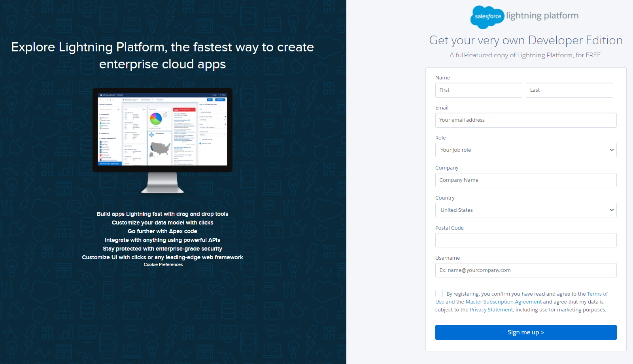This screenshot has height=364, width=633.
Task: Click the Postal Code field
Action: coord(526,240)
